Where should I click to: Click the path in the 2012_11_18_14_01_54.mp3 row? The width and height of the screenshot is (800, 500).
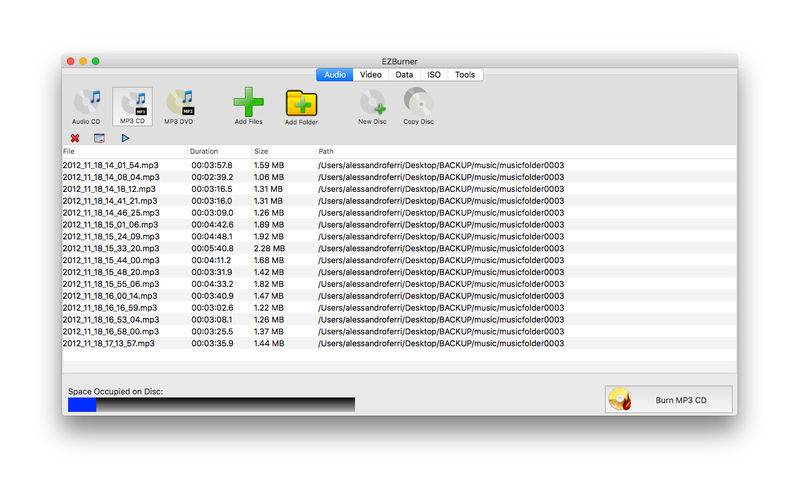(441, 165)
